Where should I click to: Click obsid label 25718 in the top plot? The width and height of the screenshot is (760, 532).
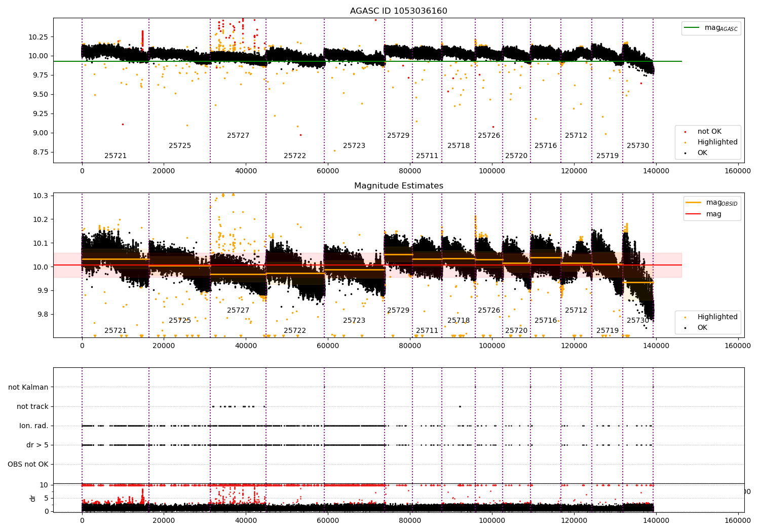[459, 146]
